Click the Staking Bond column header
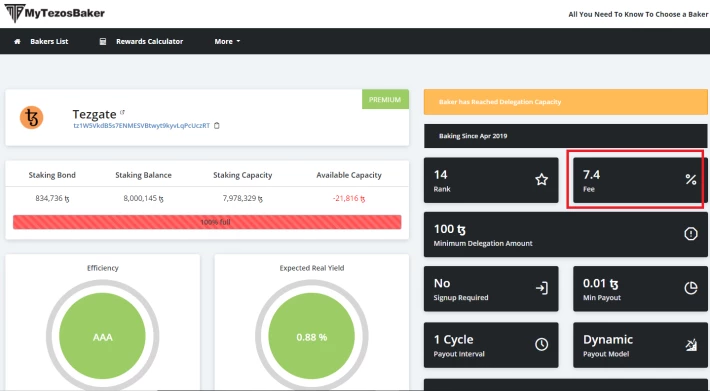This screenshot has height=391, width=710. click(x=52, y=175)
